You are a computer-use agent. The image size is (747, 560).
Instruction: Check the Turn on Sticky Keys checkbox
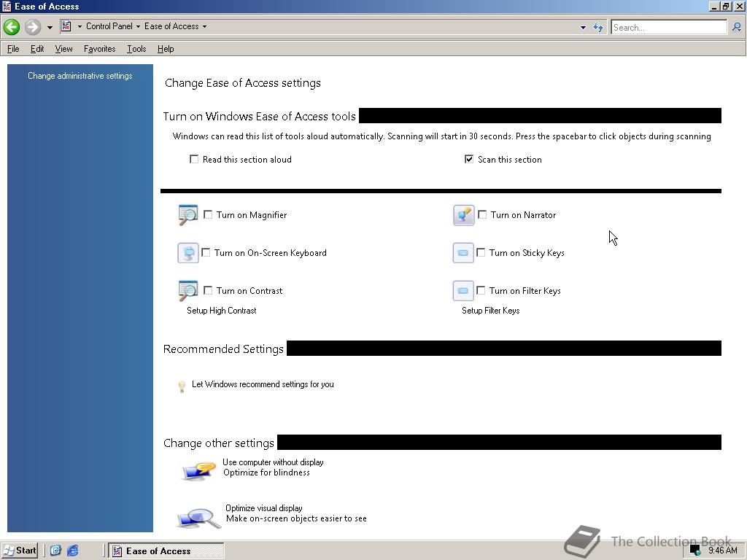click(x=481, y=252)
